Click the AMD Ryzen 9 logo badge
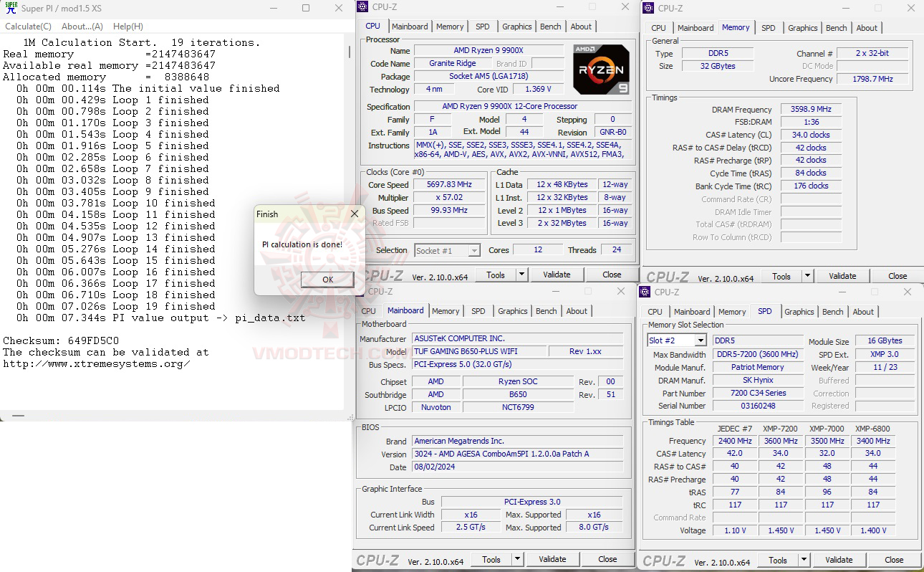 pos(600,68)
